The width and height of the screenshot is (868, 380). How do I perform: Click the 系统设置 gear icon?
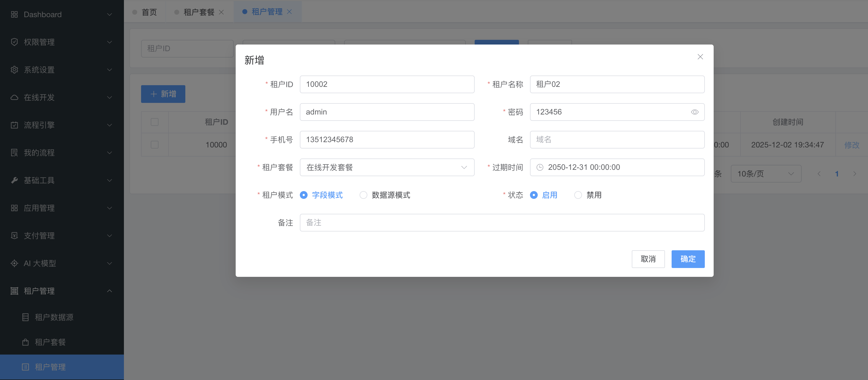coord(14,70)
